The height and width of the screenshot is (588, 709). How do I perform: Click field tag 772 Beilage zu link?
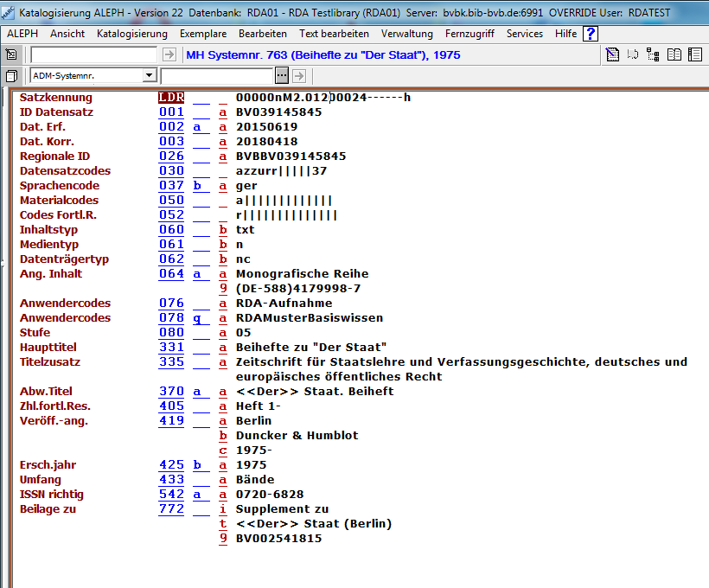[171, 508]
